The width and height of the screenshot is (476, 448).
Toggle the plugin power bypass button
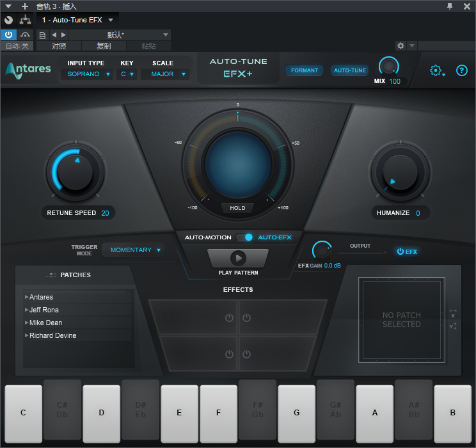pos(8,35)
